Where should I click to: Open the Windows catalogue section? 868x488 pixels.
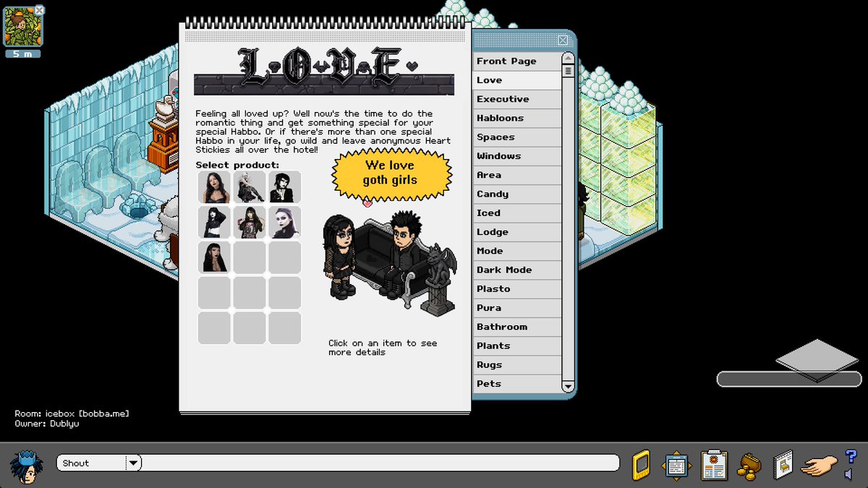click(x=517, y=156)
